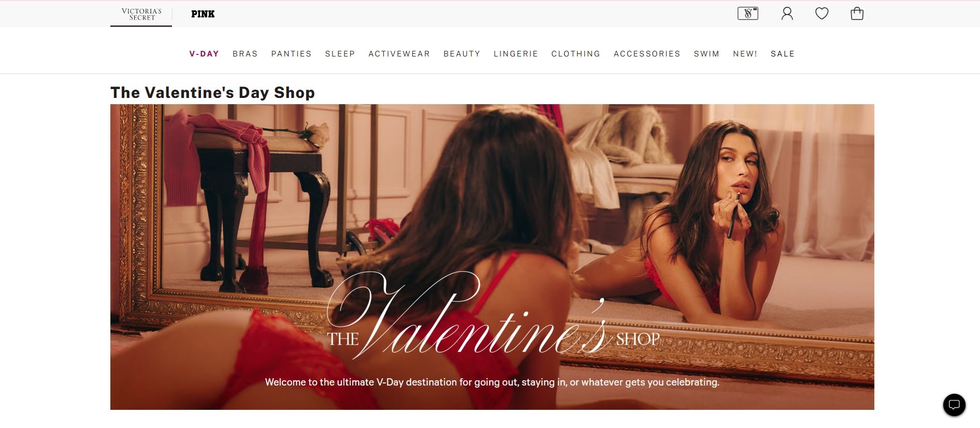
Task: Open the ACTIVEWEAR menu
Action: (399, 54)
